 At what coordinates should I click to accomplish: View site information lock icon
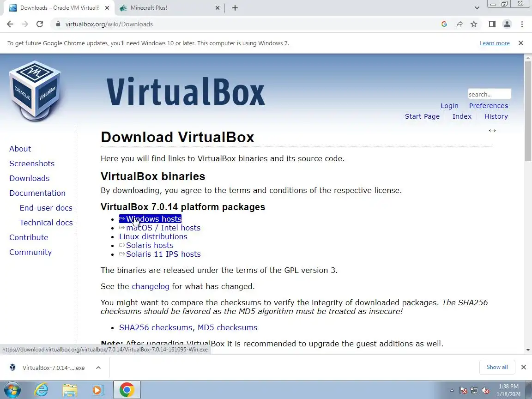point(58,24)
